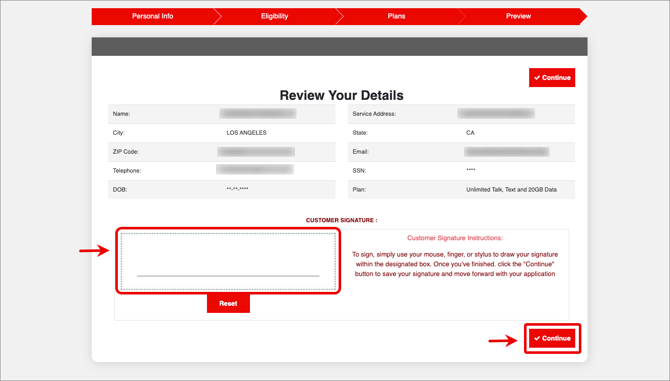Image resolution: width=670 pixels, height=381 pixels.
Task: Switch to the Plans step
Action: 397,16
